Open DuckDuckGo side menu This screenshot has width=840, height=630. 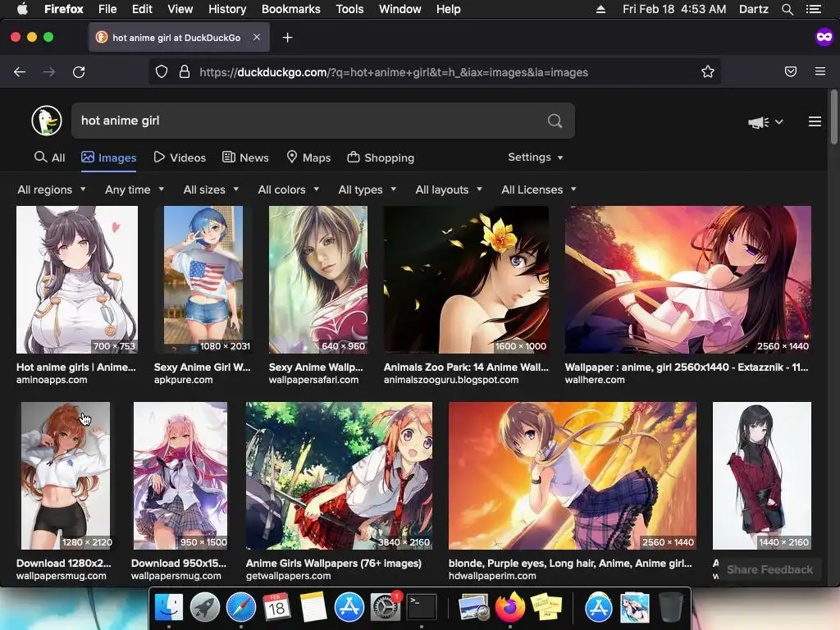pos(815,121)
